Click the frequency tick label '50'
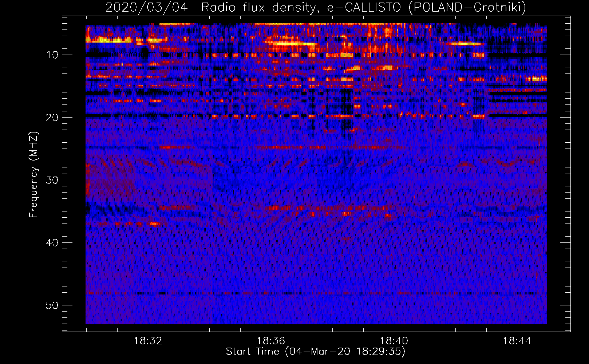The width and height of the screenshot is (589, 364). pyautogui.click(x=52, y=305)
